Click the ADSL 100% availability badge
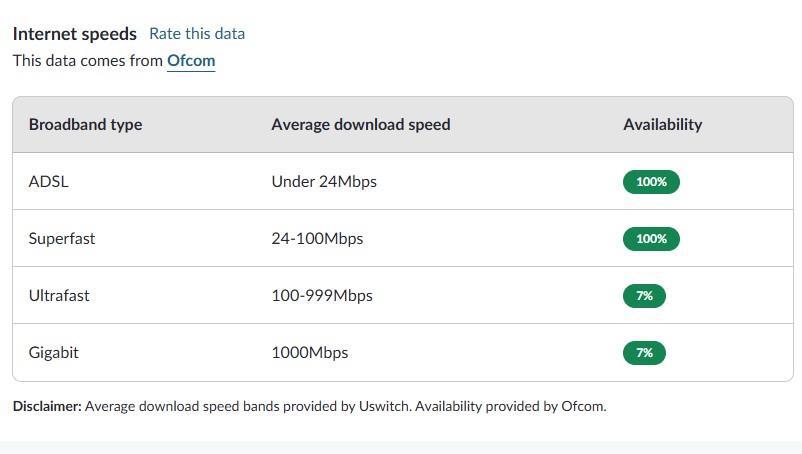 point(651,182)
